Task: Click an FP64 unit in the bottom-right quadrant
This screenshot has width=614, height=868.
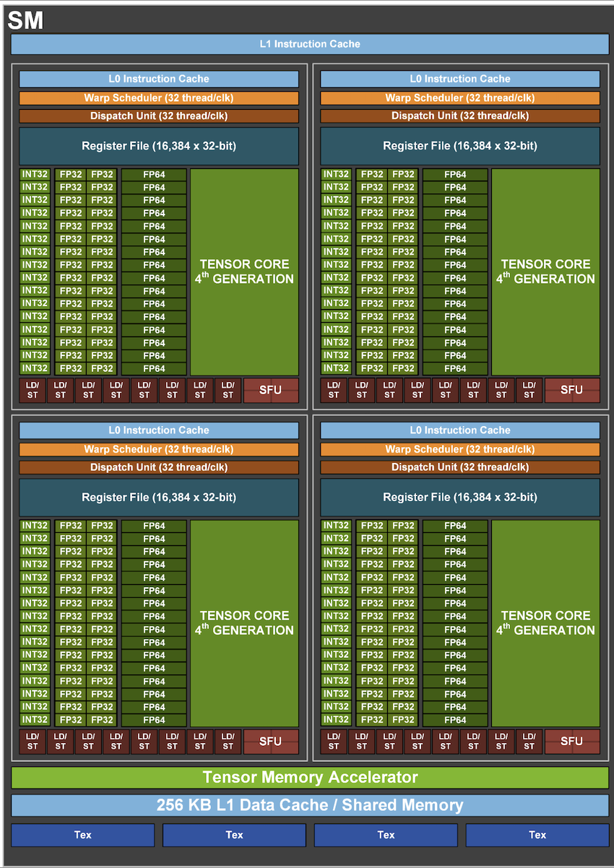Action: click(x=456, y=578)
